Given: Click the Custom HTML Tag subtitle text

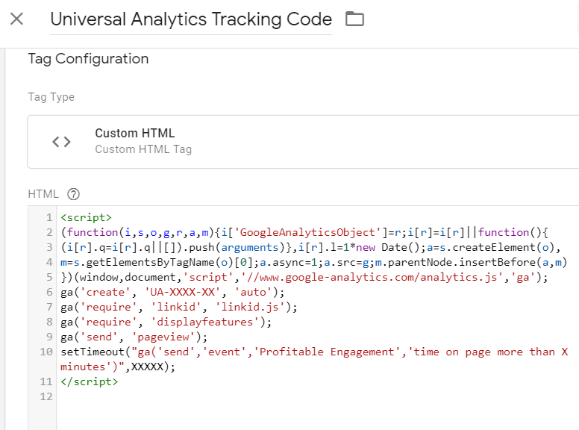Looking at the screenshot, I should pos(143,149).
